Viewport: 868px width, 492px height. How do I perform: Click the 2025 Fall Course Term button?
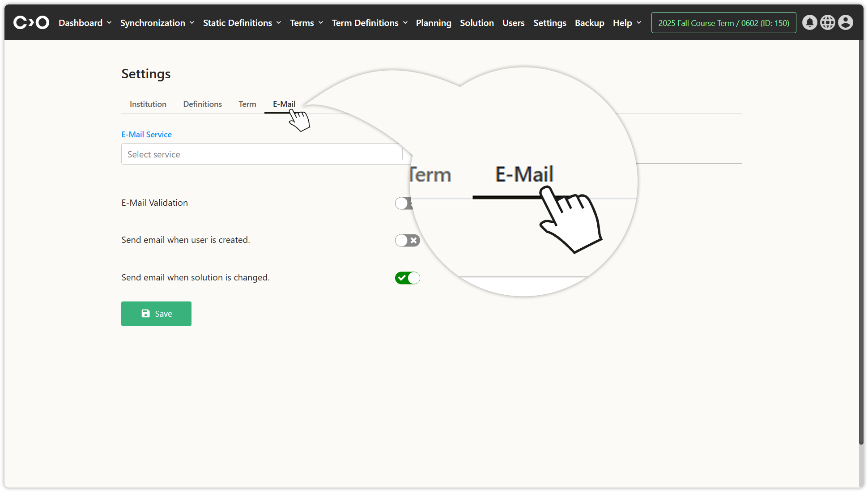click(x=723, y=23)
